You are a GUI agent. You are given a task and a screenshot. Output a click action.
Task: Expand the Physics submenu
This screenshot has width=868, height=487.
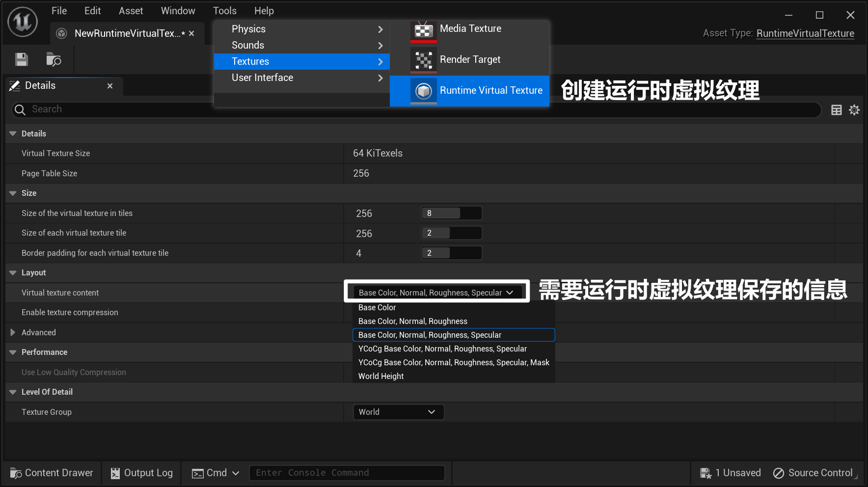click(302, 29)
